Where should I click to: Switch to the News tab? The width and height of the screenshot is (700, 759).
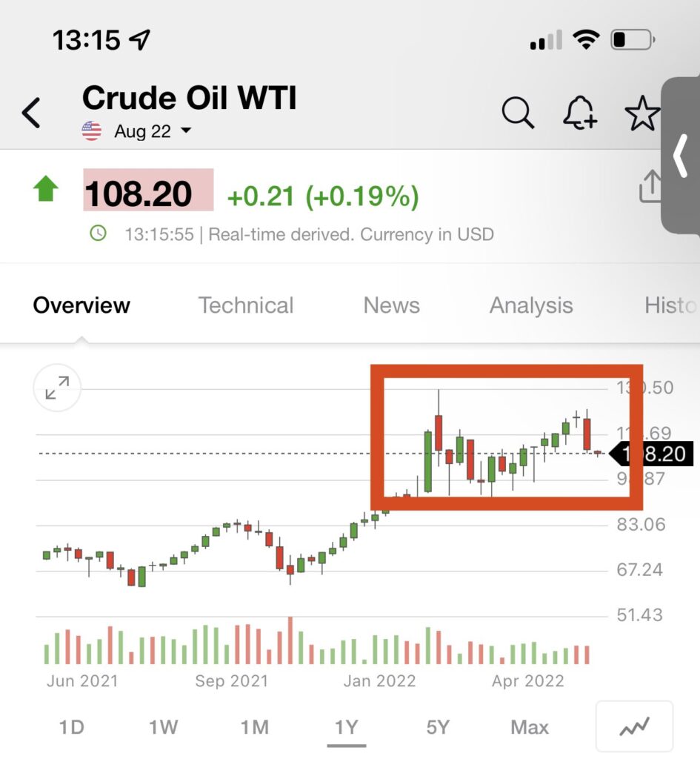point(391,305)
